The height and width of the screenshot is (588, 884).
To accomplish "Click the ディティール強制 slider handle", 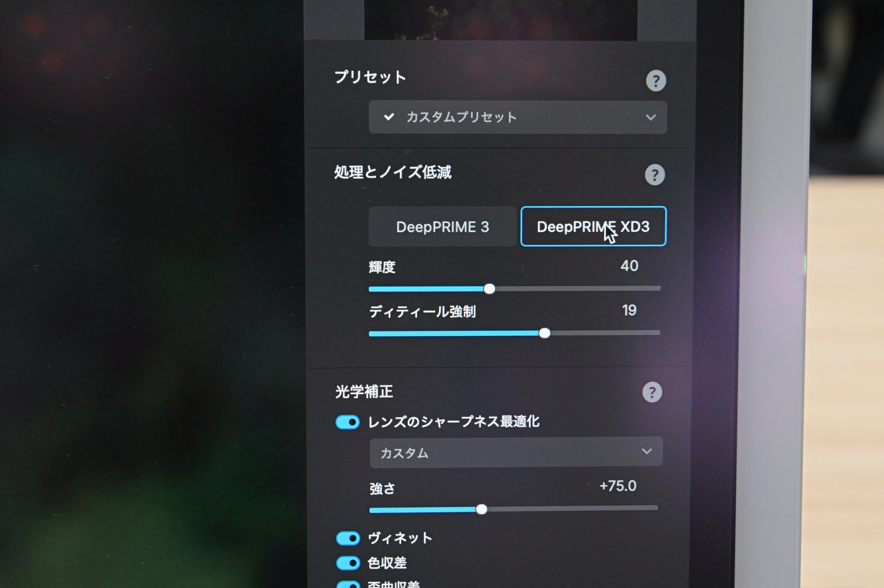I will point(544,333).
